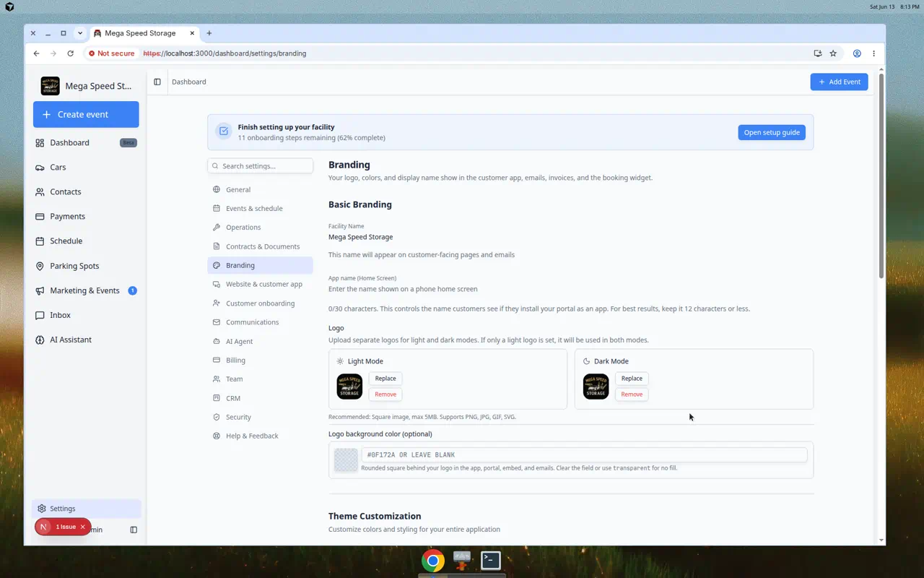This screenshot has height=578, width=924.
Task: Open the tab search dropdown arrow
Action: [x=80, y=33]
